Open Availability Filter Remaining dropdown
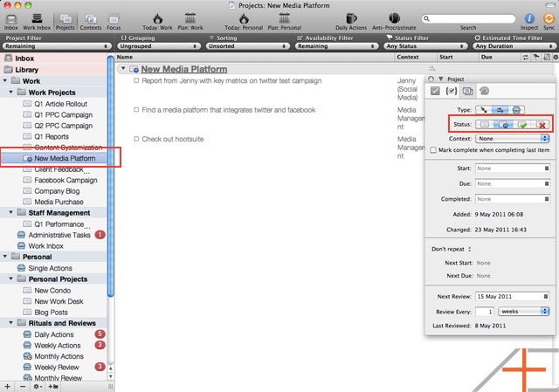Viewport: 559px width, 392px height. [x=336, y=46]
